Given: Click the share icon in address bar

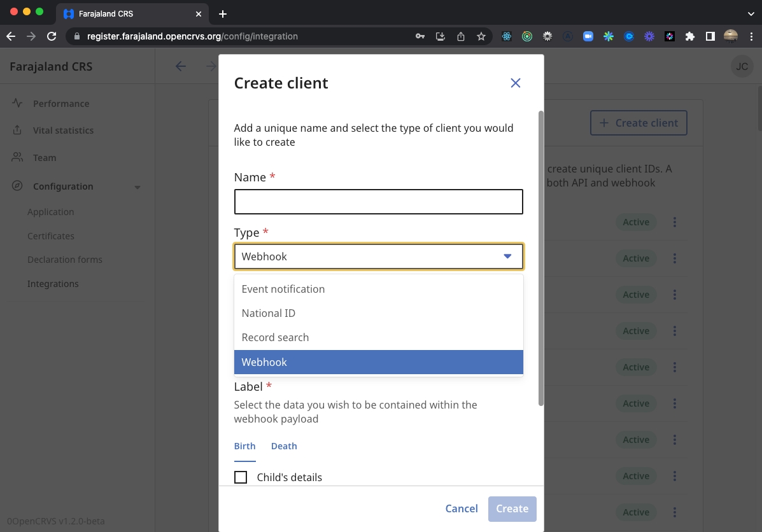Looking at the screenshot, I should point(461,36).
